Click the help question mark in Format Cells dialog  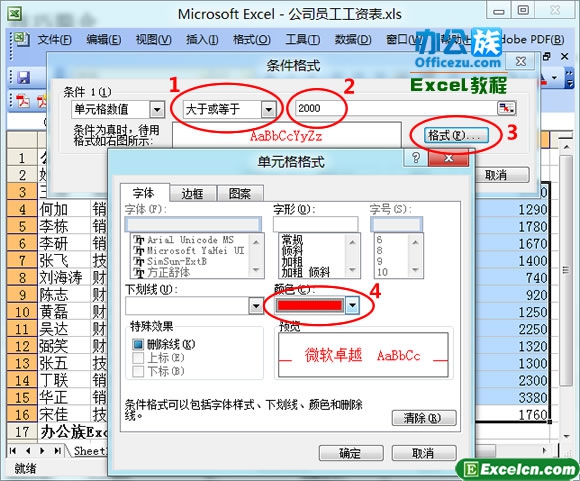(x=416, y=158)
